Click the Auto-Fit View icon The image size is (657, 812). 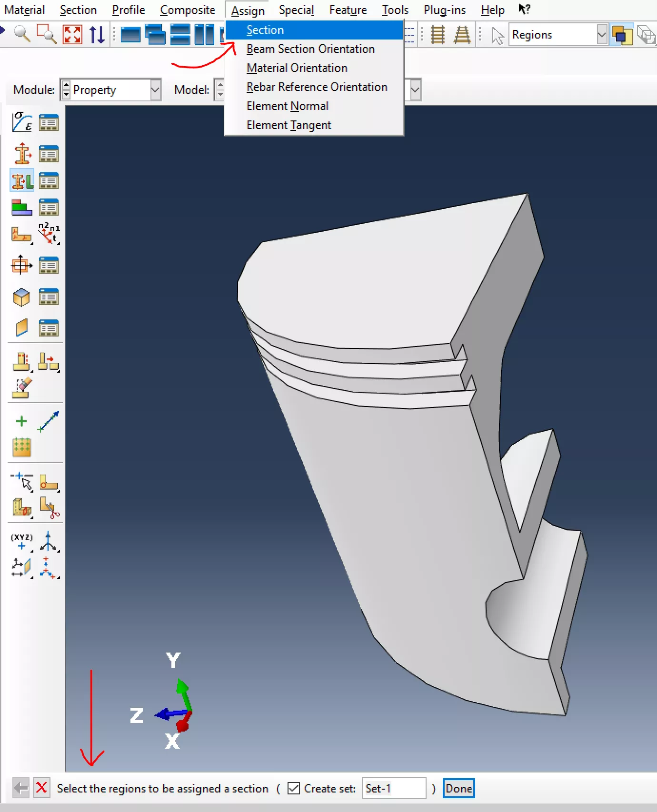pyautogui.click(x=72, y=35)
